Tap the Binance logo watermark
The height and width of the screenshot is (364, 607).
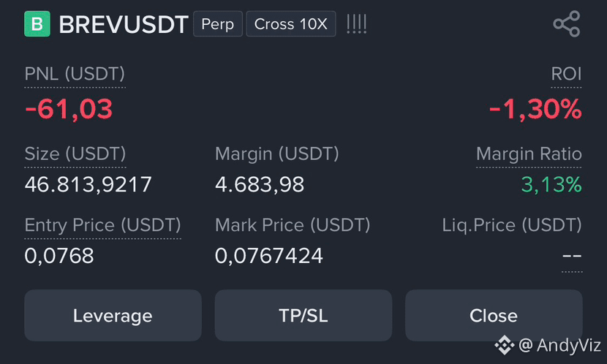505,345
